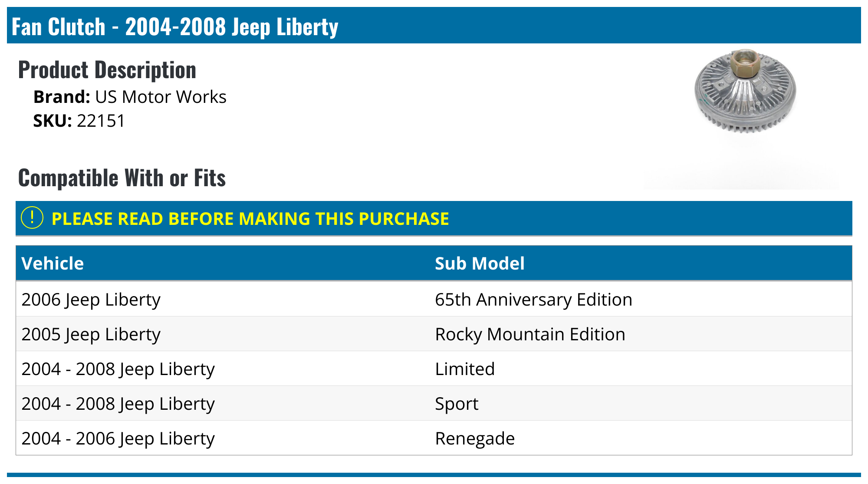Click the SKU number 22151

[x=101, y=121]
